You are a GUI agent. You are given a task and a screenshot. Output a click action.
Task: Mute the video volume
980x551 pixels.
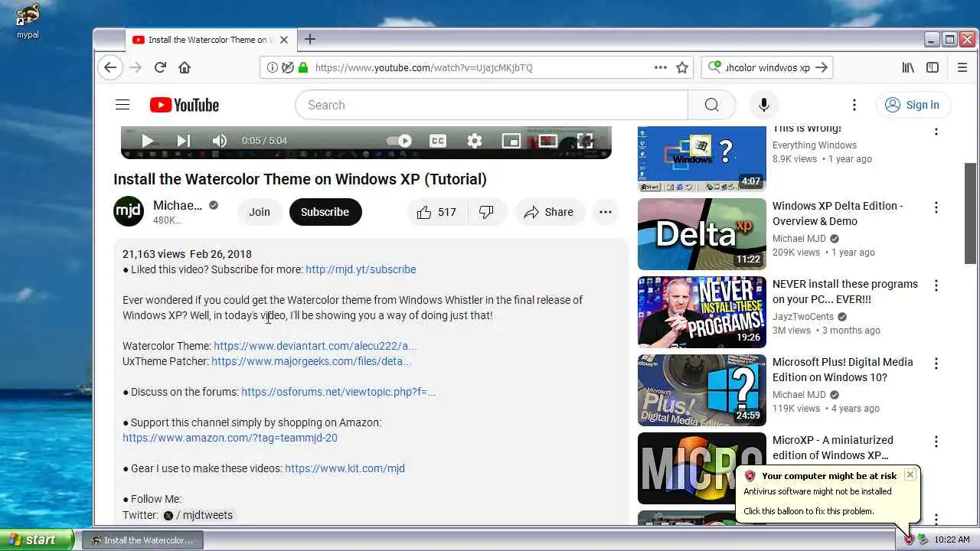[219, 141]
